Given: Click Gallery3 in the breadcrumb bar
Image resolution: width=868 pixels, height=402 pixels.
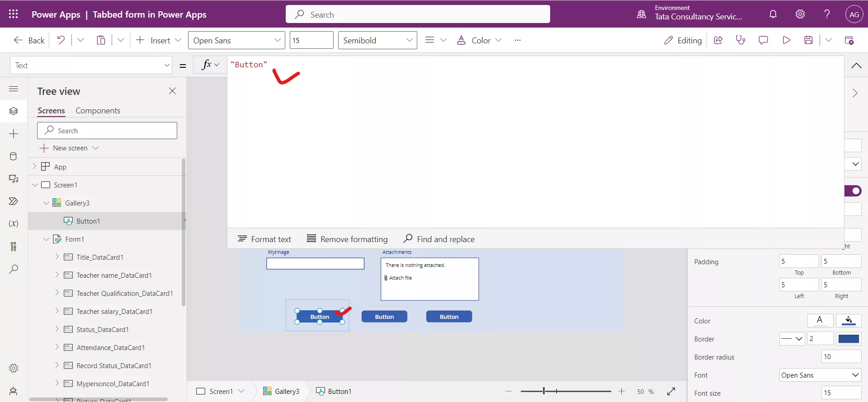Looking at the screenshot, I should point(281,391).
